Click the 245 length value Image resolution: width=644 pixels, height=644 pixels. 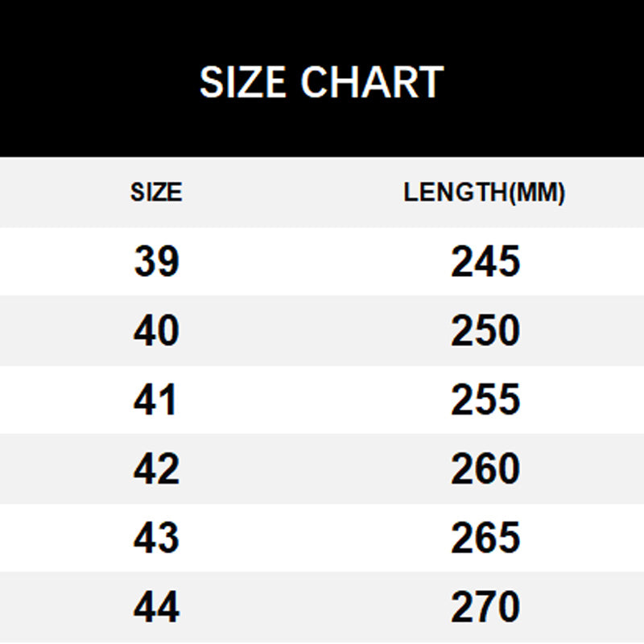coord(485,262)
